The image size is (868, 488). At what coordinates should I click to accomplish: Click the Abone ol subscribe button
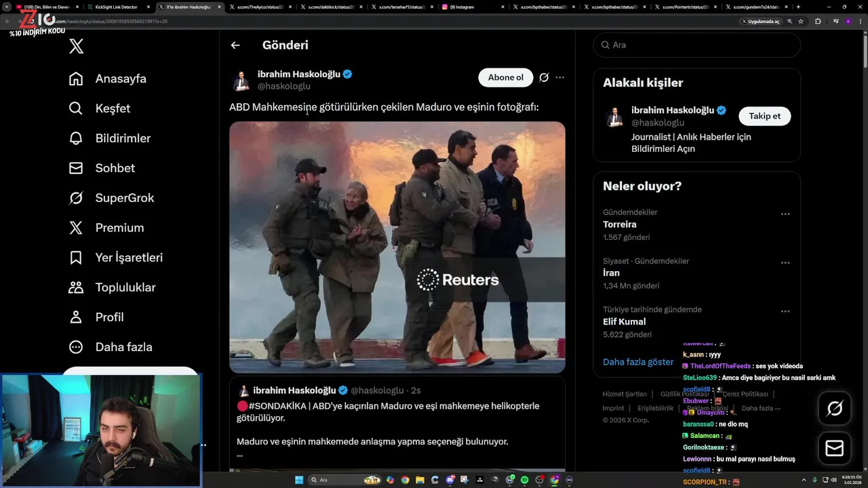click(506, 77)
